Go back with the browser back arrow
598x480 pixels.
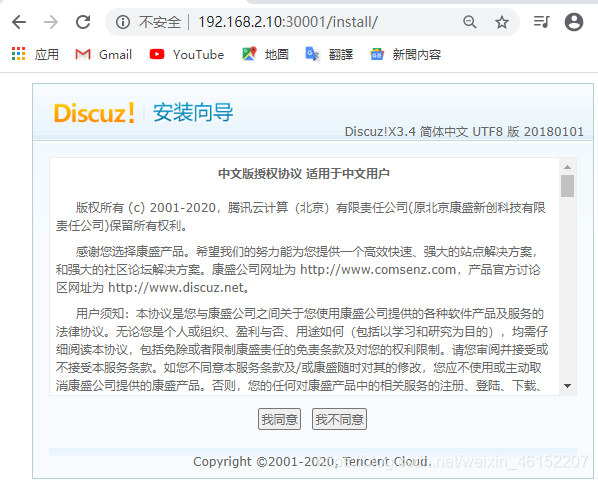tap(19, 22)
